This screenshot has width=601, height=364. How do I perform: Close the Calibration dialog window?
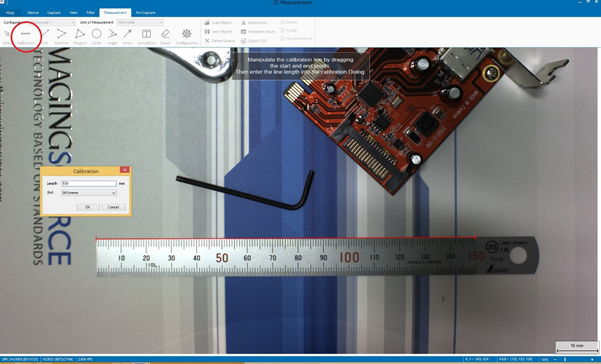coord(124,170)
